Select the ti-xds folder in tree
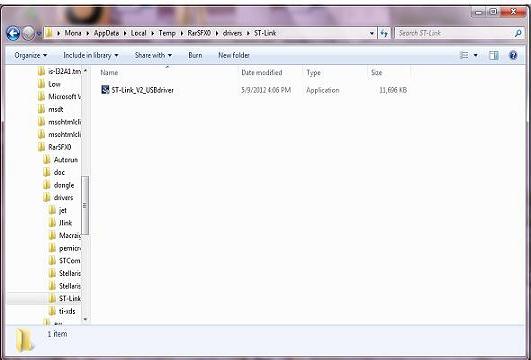This screenshot has height=360, width=531. [67, 311]
